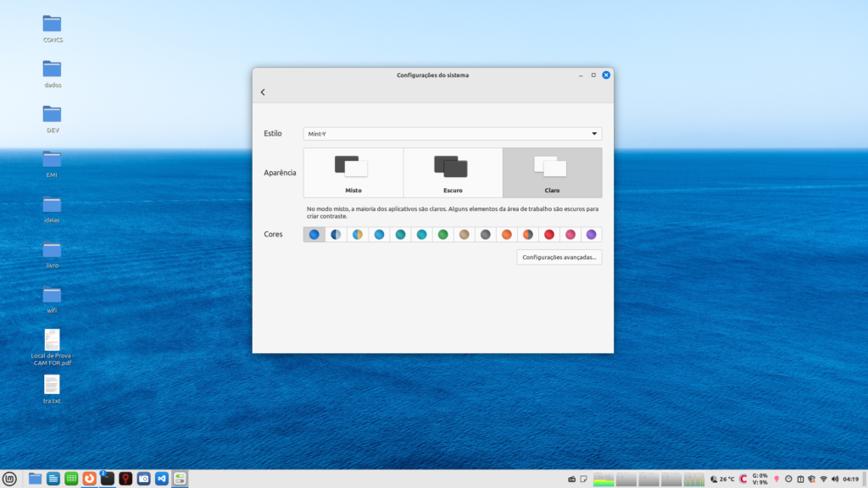Select the red accent color
The height and width of the screenshot is (488, 868).
click(x=548, y=235)
